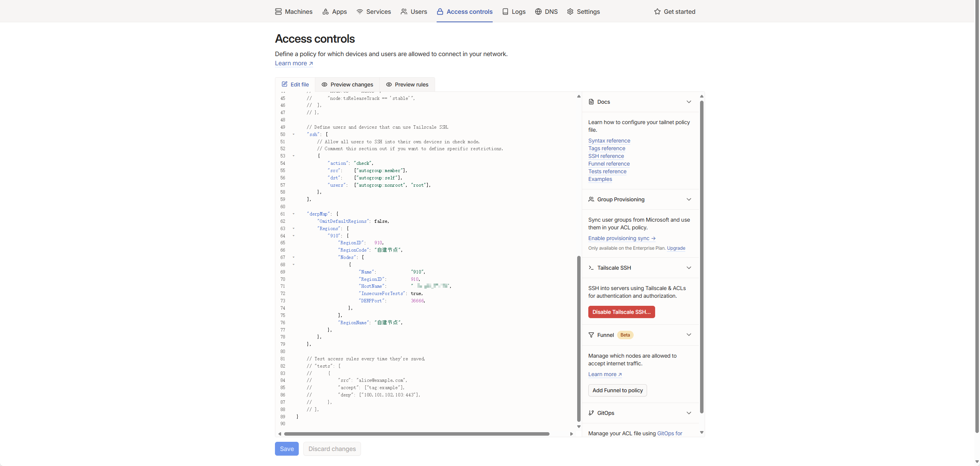This screenshot has width=980, height=466.
Task: Click the Services wifi icon
Action: (360, 12)
